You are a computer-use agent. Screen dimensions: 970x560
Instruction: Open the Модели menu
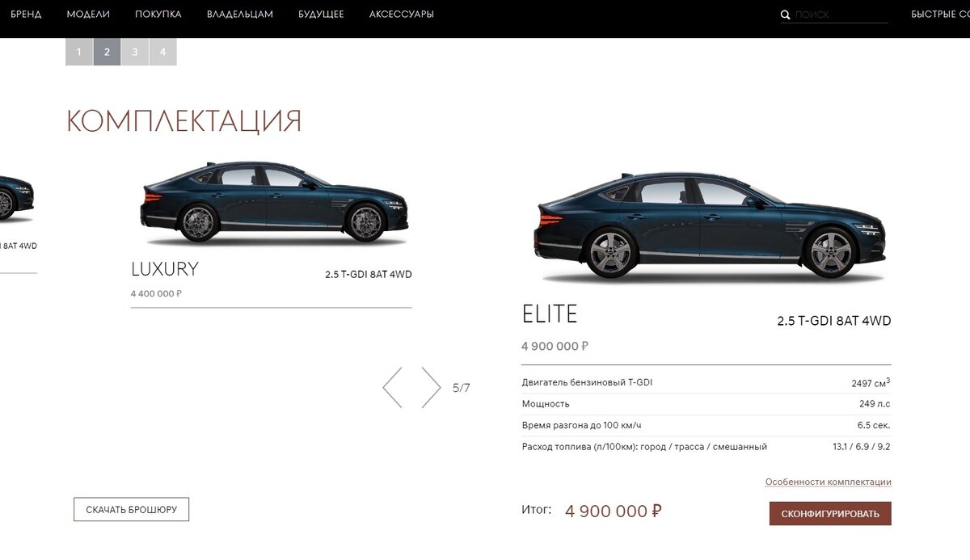[88, 15]
